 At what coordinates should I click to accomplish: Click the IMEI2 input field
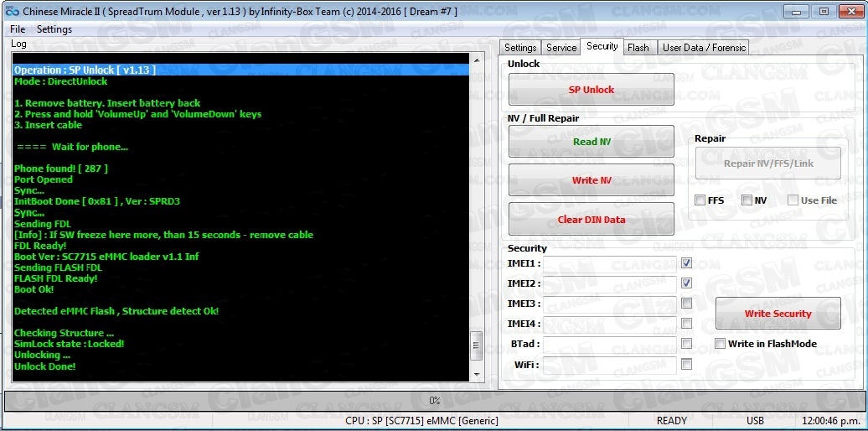pos(610,283)
